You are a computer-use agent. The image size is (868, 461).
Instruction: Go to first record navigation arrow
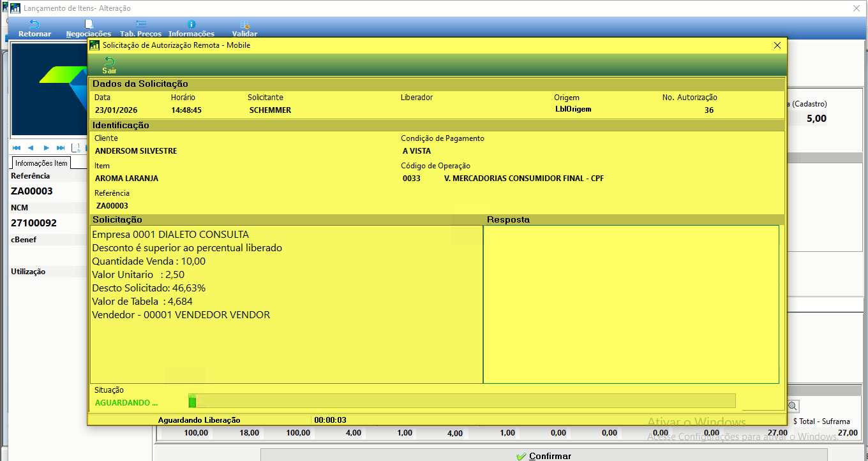(17, 148)
